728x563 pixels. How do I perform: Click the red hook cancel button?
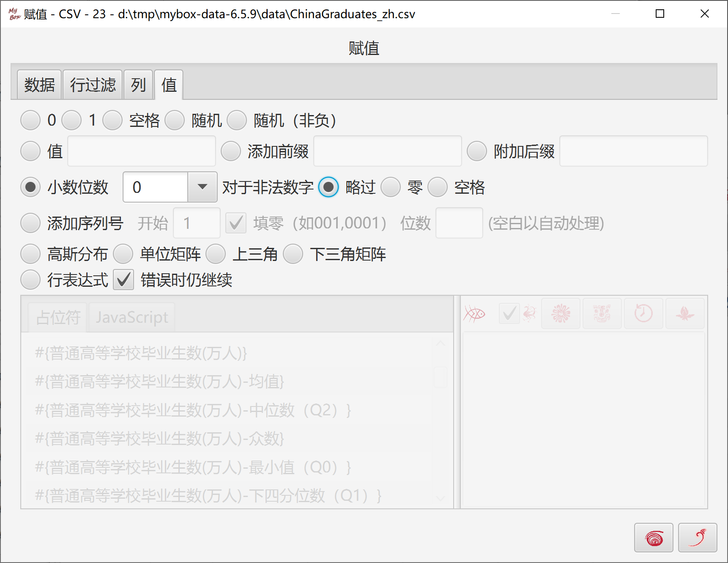coord(698,538)
